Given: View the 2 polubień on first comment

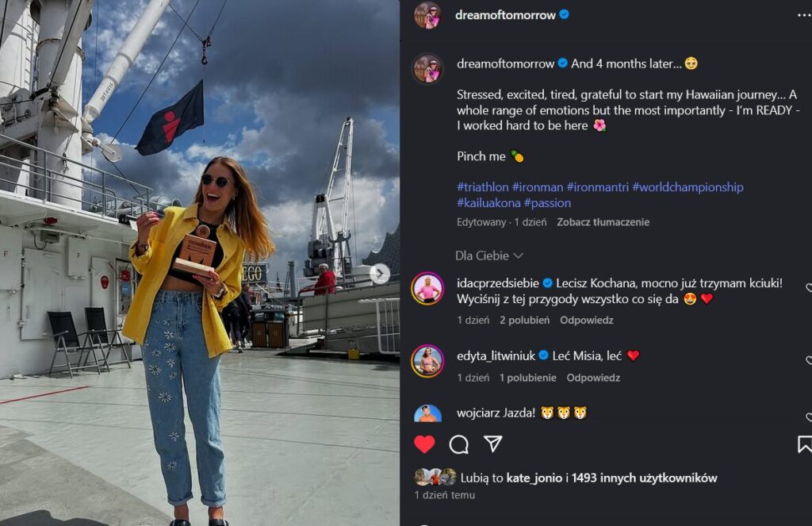Looking at the screenshot, I should [524, 321].
